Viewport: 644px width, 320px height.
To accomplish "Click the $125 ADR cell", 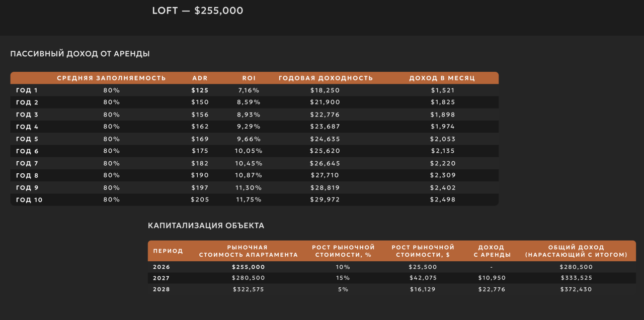I will tap(200, 90).
